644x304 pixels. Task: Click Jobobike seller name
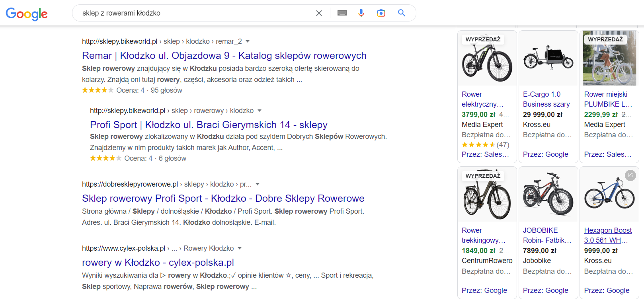pos(537,261)
